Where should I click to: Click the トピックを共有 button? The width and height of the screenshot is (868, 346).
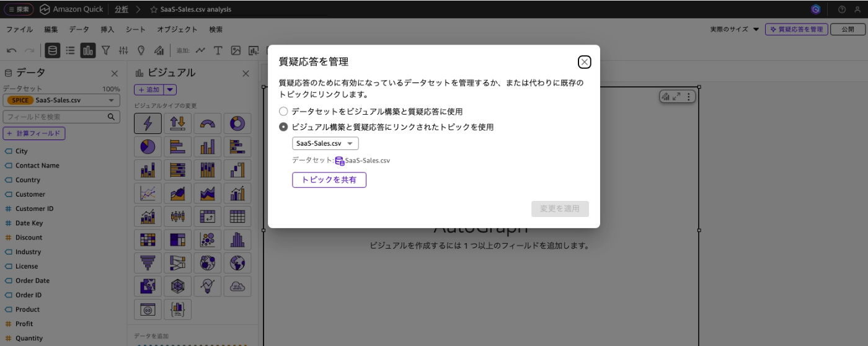tap(329, 180)
